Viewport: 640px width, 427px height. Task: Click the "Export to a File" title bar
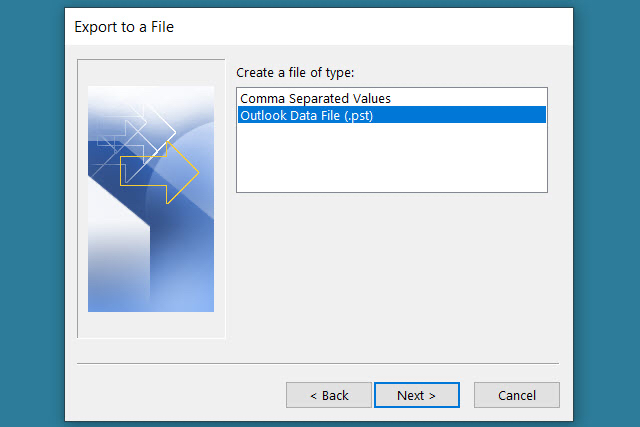click(122, 26)
